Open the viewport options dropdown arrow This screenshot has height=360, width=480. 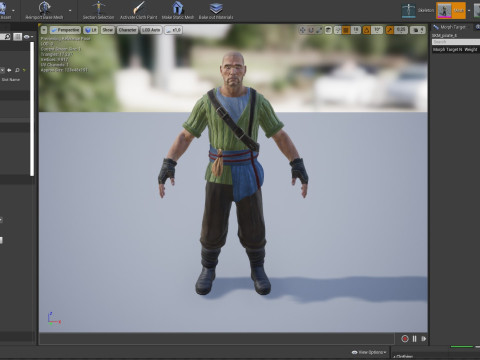coord(44,30)
